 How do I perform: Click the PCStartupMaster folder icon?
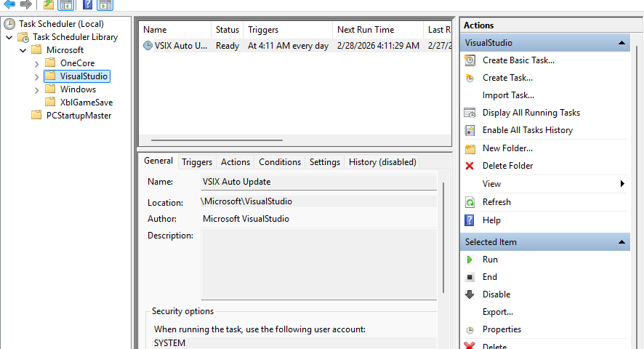point(36,115)
